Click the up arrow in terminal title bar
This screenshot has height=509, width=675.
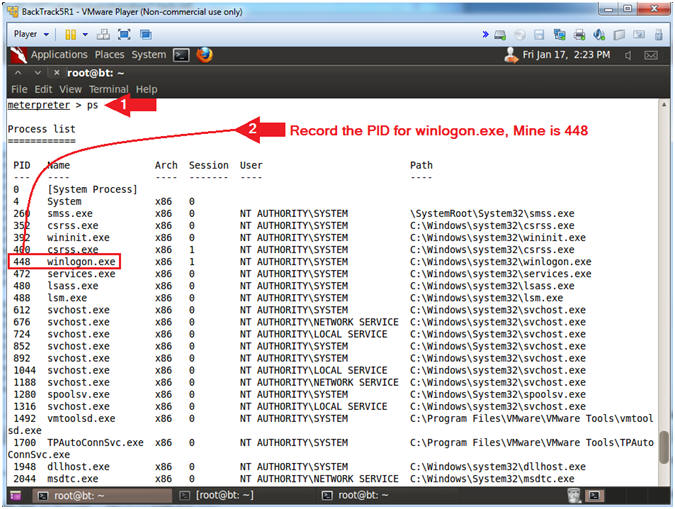click(18, 73)
